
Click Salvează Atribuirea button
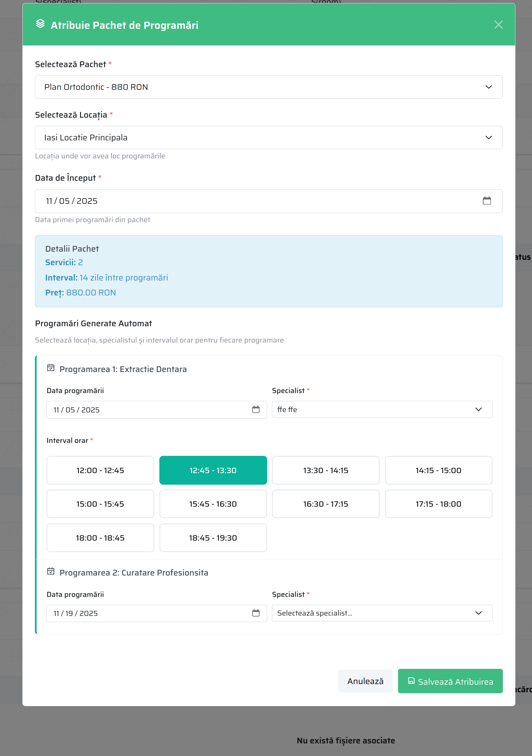pos(450,681)
